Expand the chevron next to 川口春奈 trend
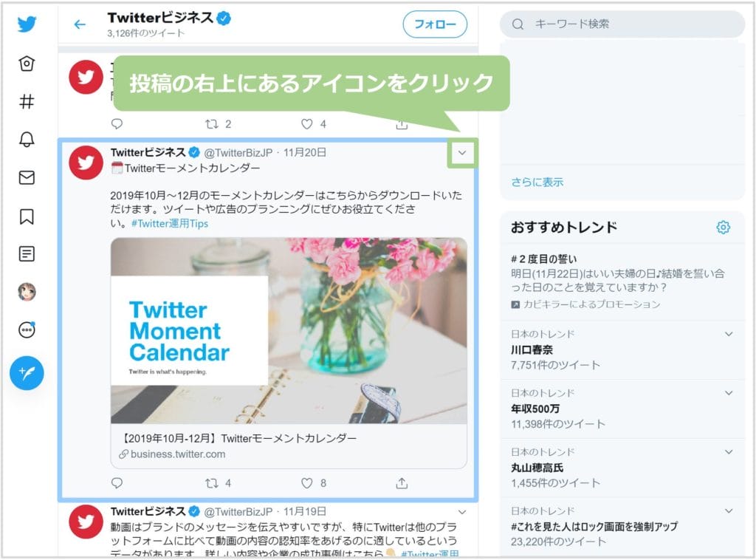756x560 pixels. 729,334
